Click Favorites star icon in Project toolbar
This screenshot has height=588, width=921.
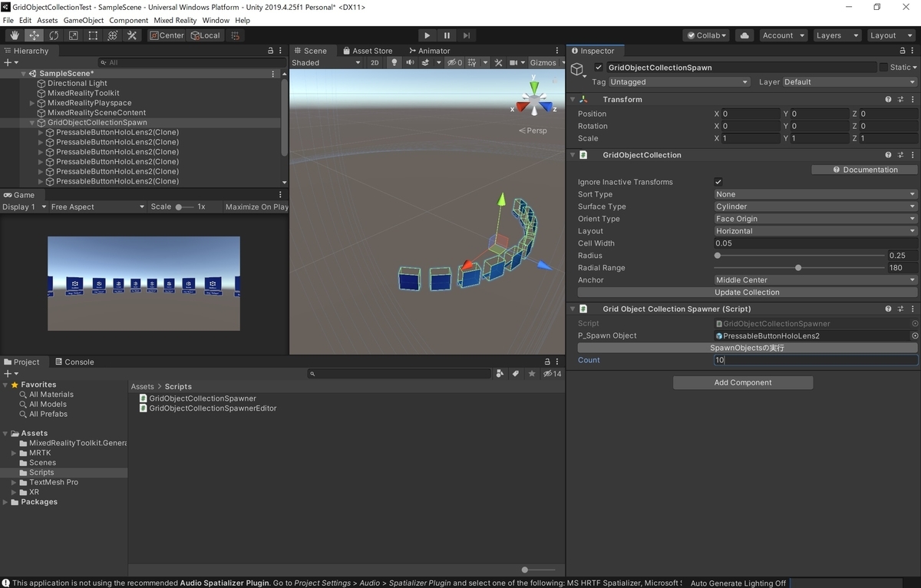point(532,374)
